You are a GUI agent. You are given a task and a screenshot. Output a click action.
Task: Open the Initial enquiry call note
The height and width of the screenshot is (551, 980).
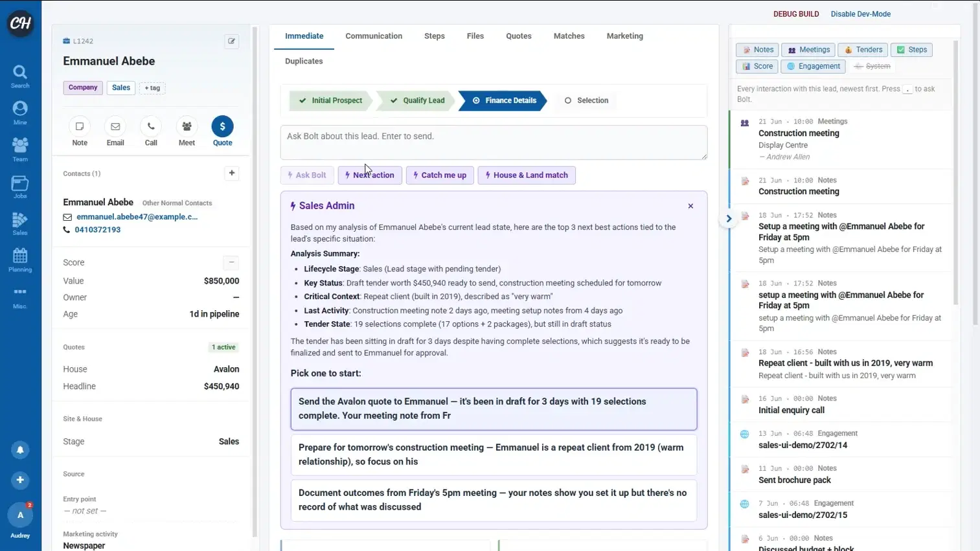click(x=840, y=405)
